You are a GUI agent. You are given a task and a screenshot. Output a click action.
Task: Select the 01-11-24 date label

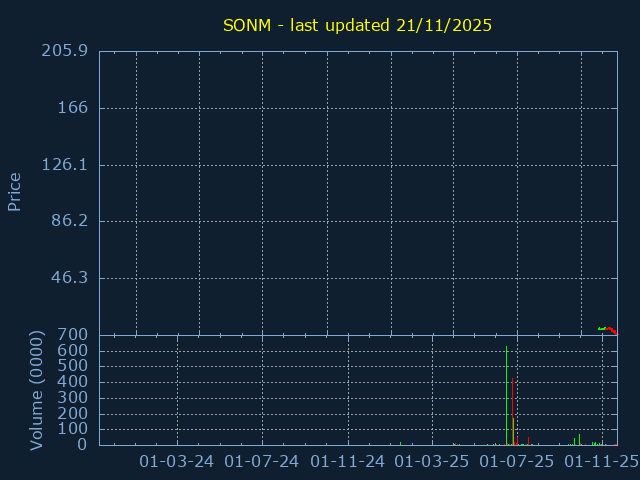pos(348,461)
